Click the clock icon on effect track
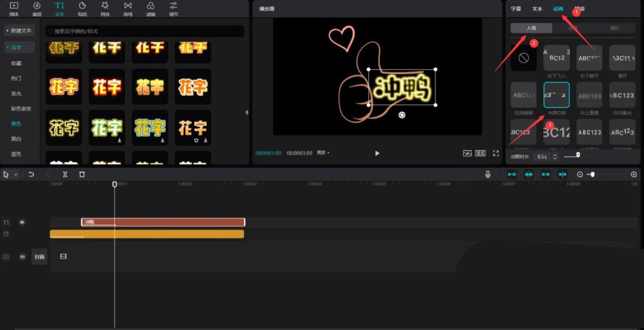 6,234
